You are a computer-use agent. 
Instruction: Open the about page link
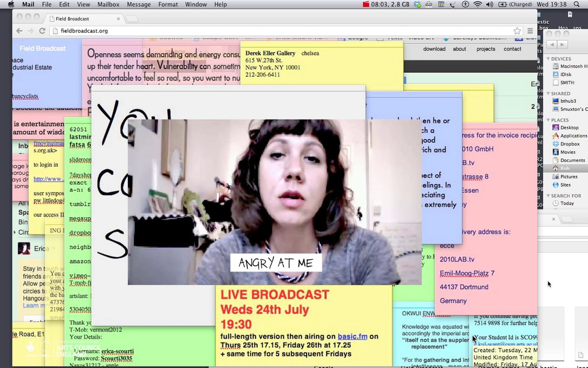tap(459, 49)
